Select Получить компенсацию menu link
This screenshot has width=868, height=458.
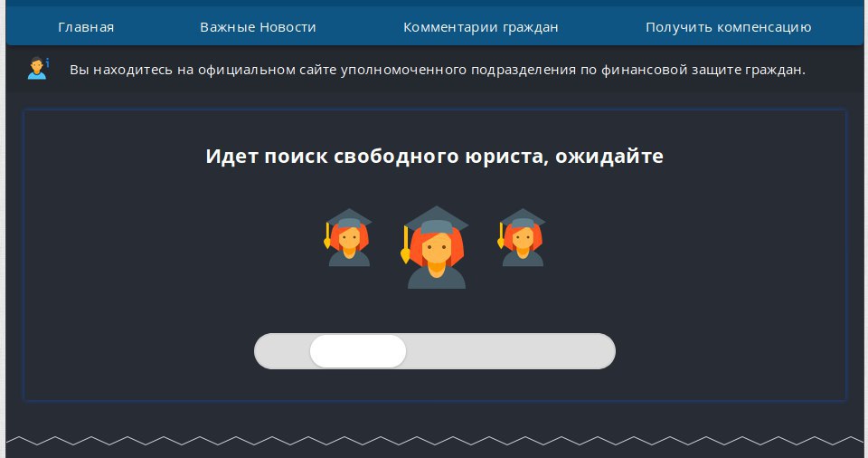(729, 27)
